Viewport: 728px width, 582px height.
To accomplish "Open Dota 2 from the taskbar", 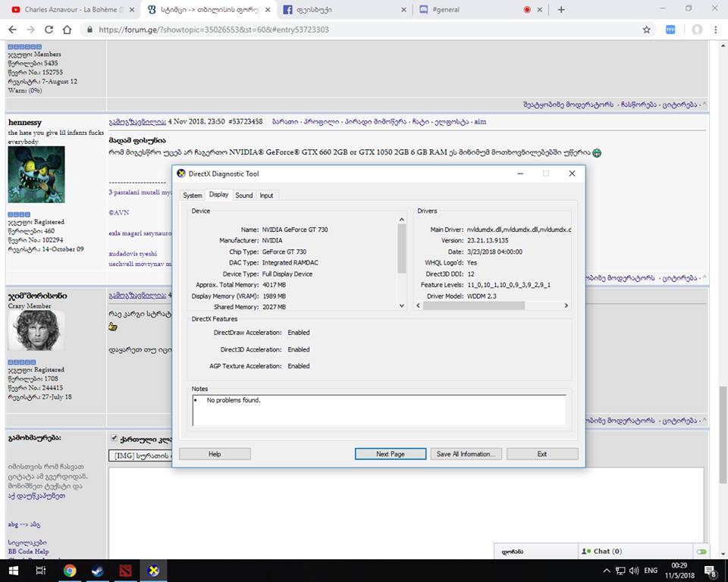I will [125, 571].
